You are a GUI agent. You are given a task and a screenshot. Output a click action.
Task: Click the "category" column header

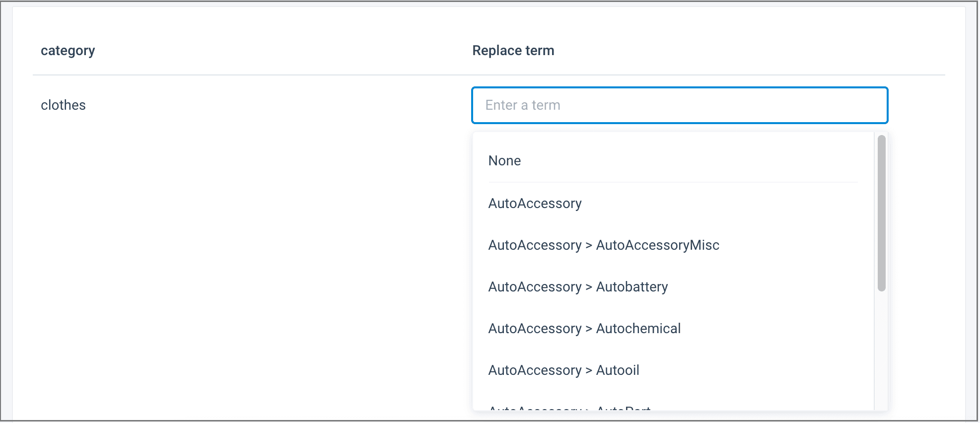pos(68,51)
